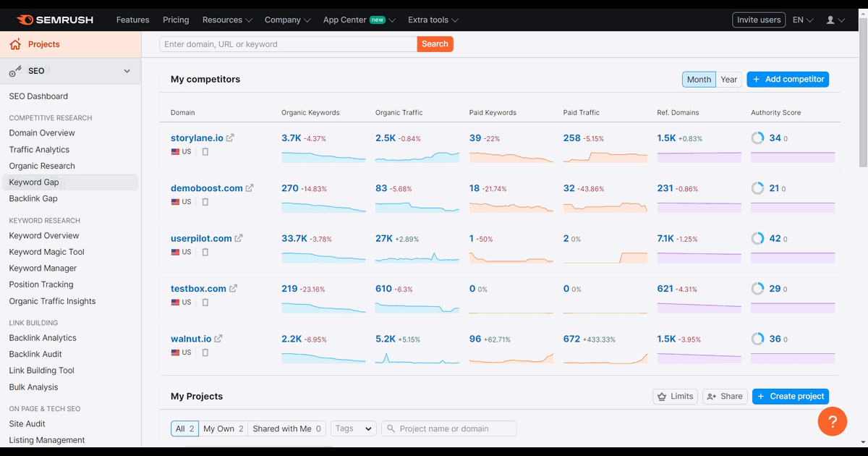Open userpilot.com external link icon
This screenshot has width=868, height=456.
[x=239, y=238]
